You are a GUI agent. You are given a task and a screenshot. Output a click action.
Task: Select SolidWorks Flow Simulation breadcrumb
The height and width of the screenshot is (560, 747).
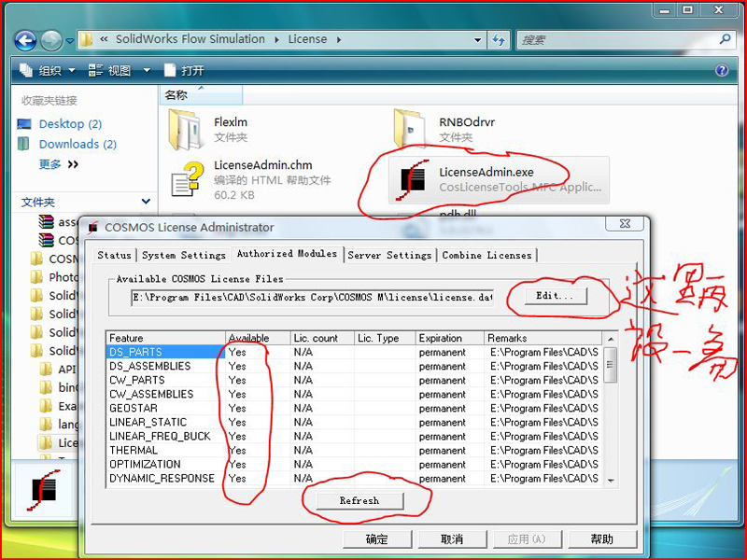tap(190, 39)
